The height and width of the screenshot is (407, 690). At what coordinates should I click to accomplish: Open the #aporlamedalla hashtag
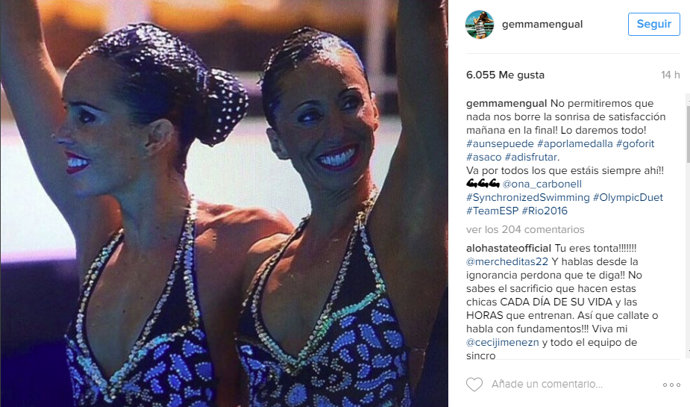(x=575, y=143)
